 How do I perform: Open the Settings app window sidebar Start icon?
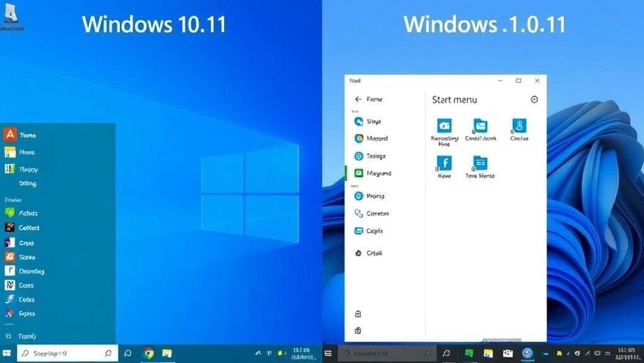coord(359,121)
